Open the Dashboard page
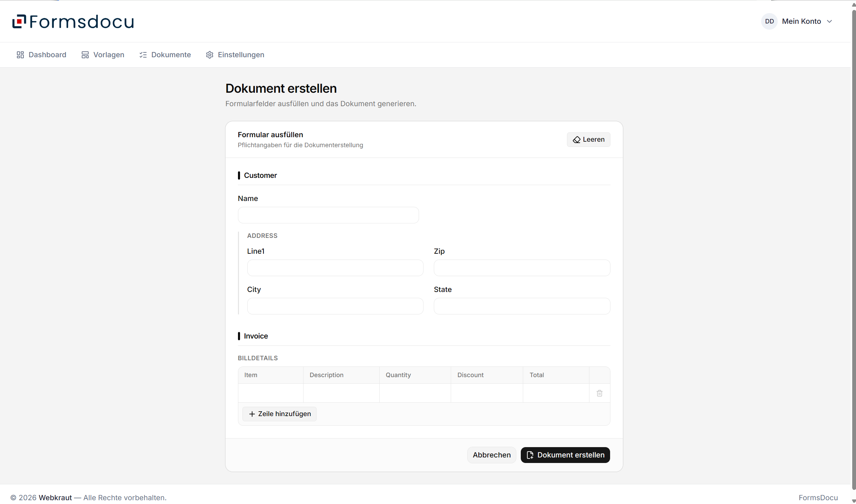856x504 pixels. coord(41,55)
